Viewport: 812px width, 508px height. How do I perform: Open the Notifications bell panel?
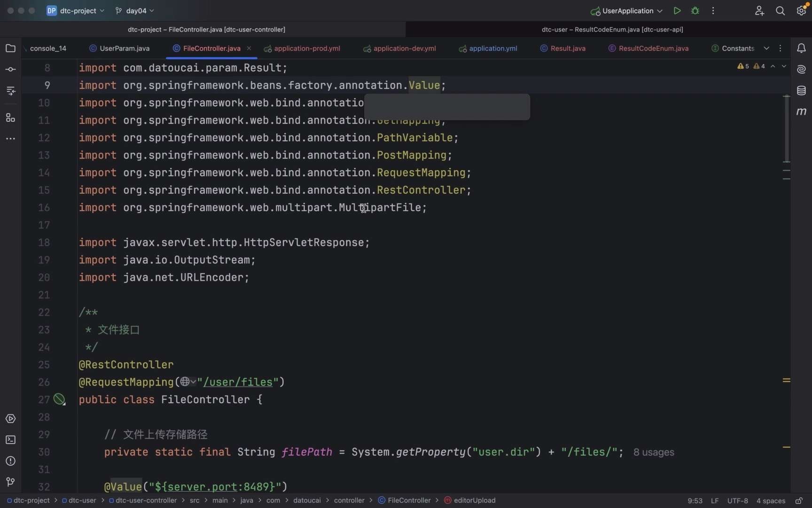(x=801, y=48)
